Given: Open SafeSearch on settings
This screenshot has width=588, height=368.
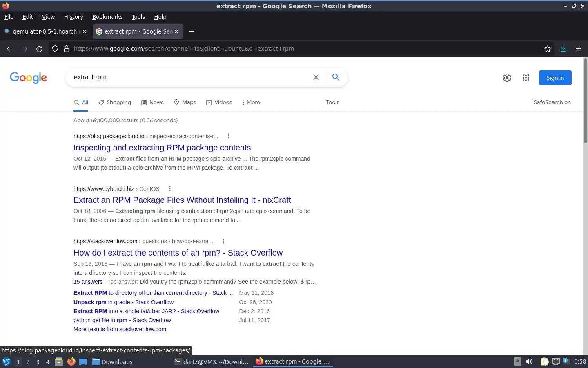Looking at the screenshot, I should click(x=552, y=102).
